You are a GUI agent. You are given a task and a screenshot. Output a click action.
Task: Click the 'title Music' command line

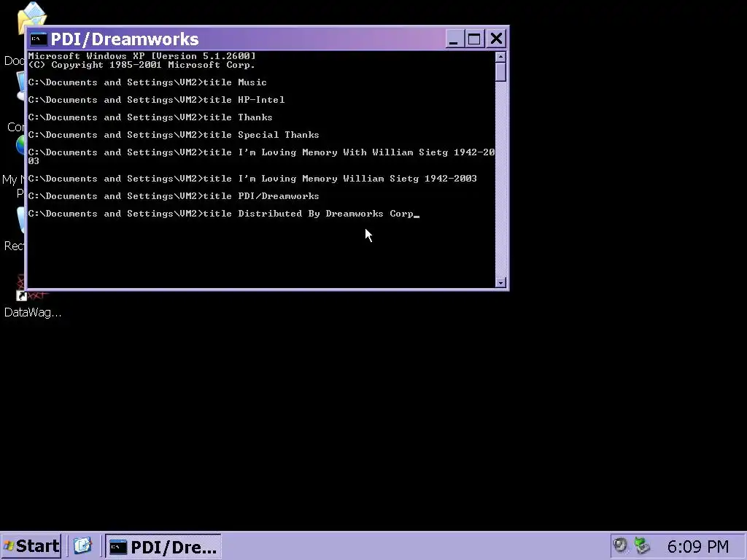pos(147,82)
